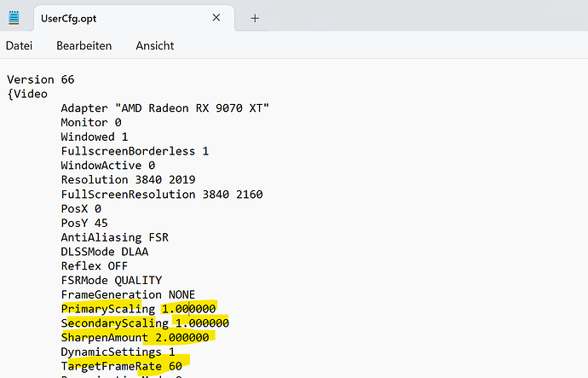The height and width of the screenshot is (378, 588).
Task: Click the 'FullscreenBorderless 1' line
Action: click(x=135, y=151)
